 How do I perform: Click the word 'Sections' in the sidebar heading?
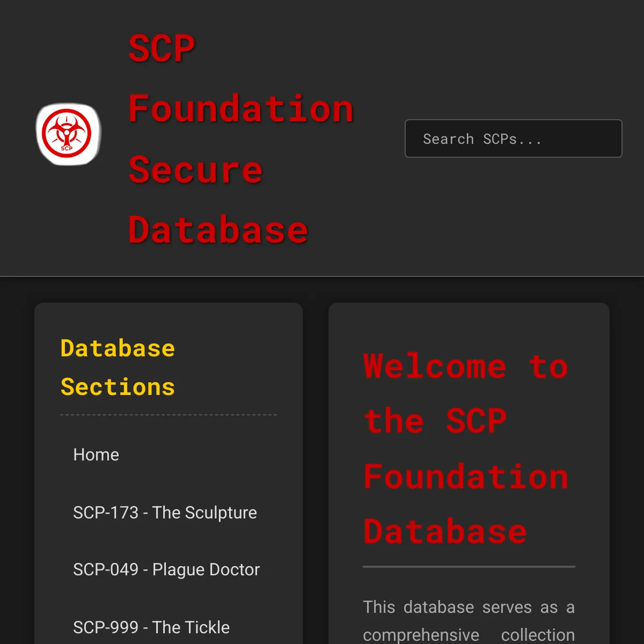(x=118, y=387)
